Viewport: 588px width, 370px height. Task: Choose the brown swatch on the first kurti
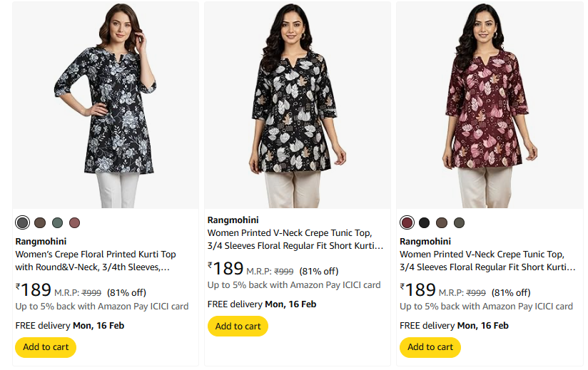tap(40, 222)
